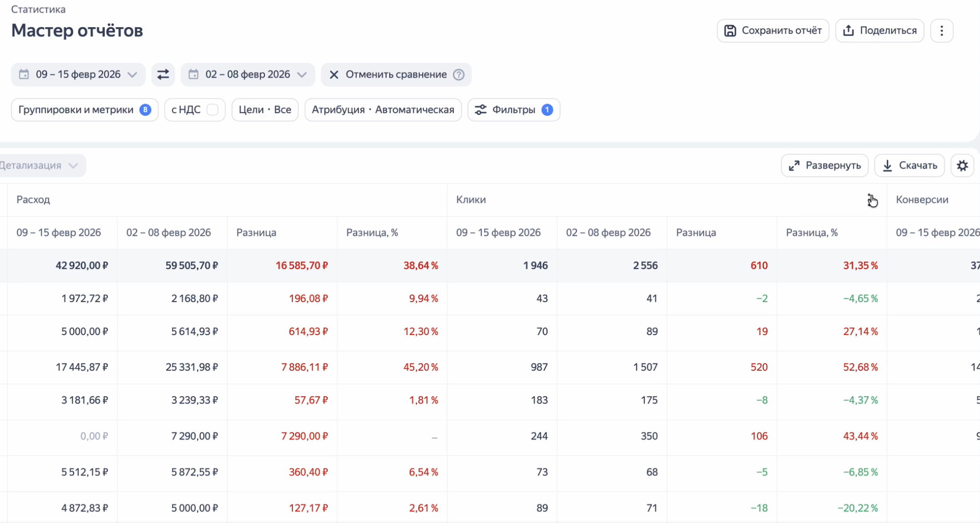Open Группировки и метрики settings
This screenshot has width=980, height=523.
(x=84, y=110)
